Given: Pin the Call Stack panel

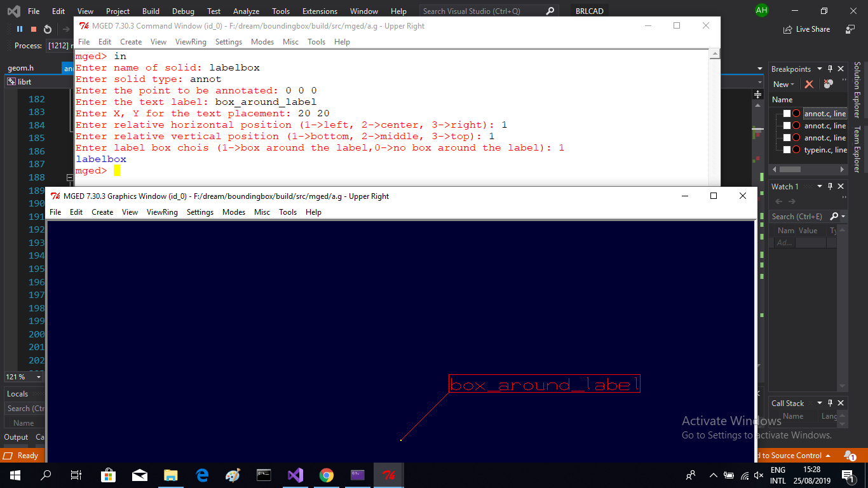Looking at the screenshot, I should point(830,403).
